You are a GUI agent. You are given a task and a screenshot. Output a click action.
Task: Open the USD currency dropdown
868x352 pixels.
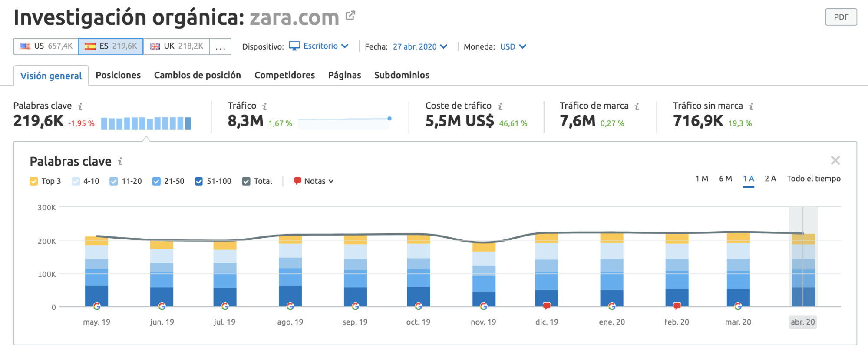[513, 46]
